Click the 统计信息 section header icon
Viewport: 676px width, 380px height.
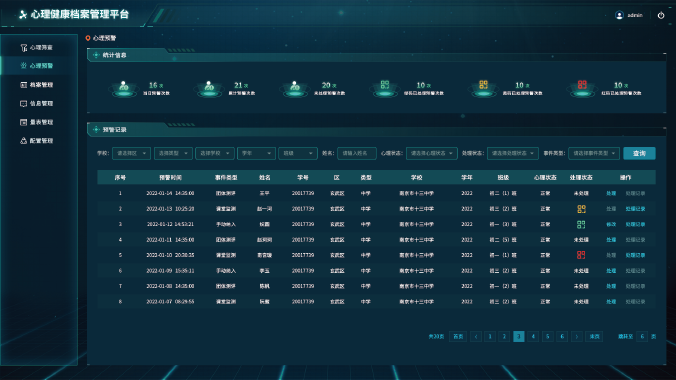pyautogui.click(x=96, y=55)
